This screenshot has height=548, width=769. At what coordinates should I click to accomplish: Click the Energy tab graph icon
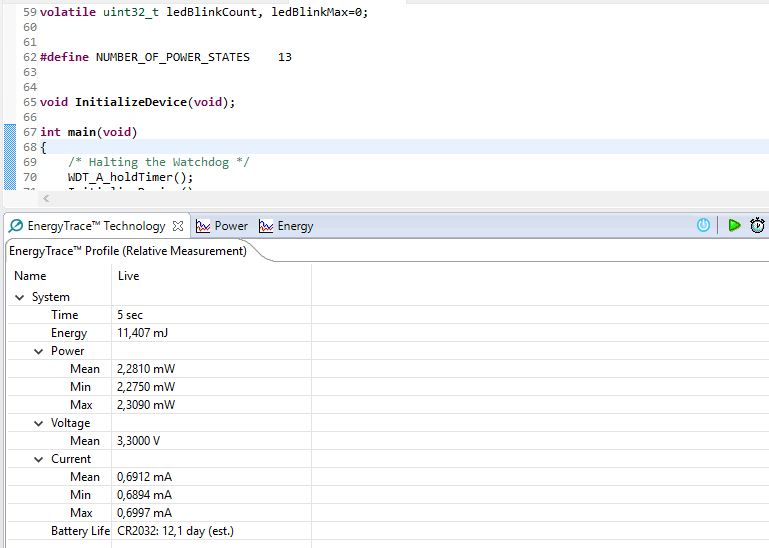(266, 226)
